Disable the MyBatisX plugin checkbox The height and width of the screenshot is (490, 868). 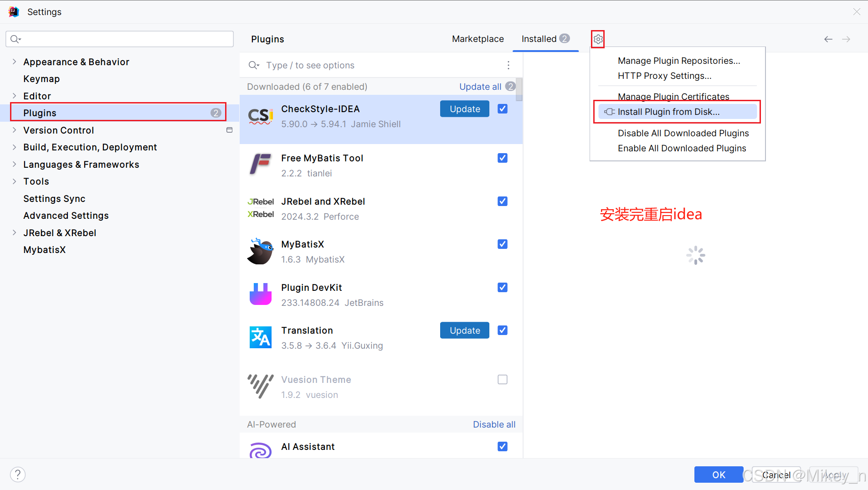(503, 244)
